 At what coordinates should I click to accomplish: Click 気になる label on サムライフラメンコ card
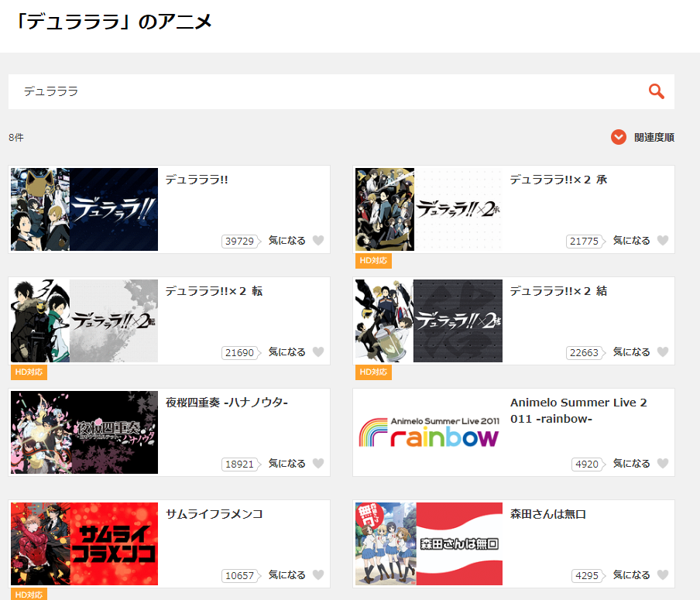[x=287, y=575]
